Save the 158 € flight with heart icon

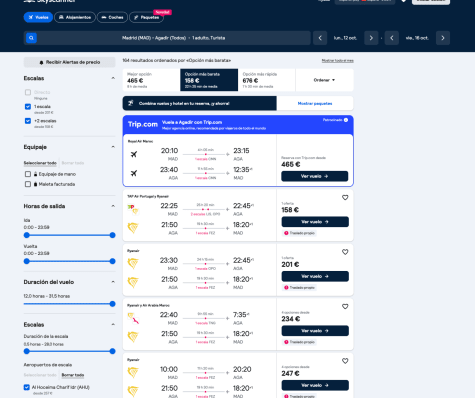[x=345, y=198]
